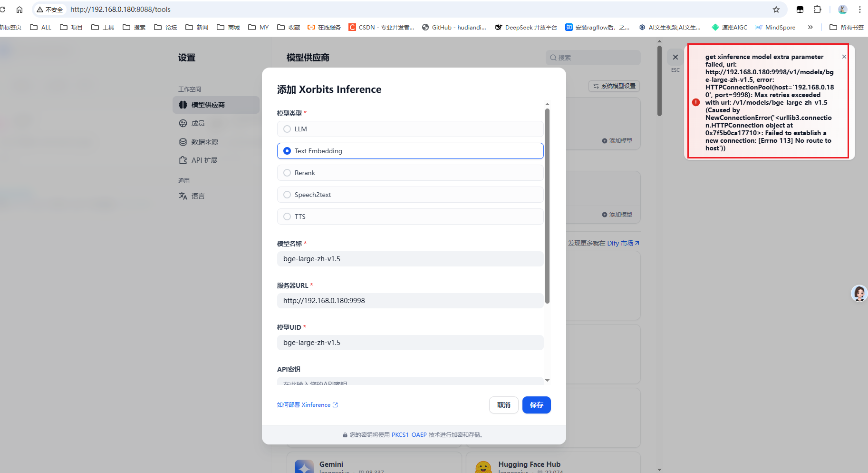Click the dialog scrollbar down arrow

(x=547, y=380)
